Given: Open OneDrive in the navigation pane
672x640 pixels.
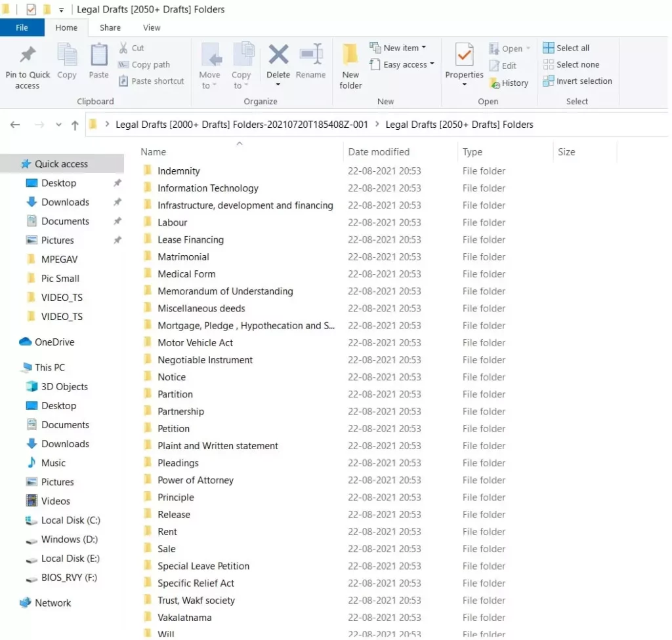Looking at the screenshot, I should coord(54,342).
